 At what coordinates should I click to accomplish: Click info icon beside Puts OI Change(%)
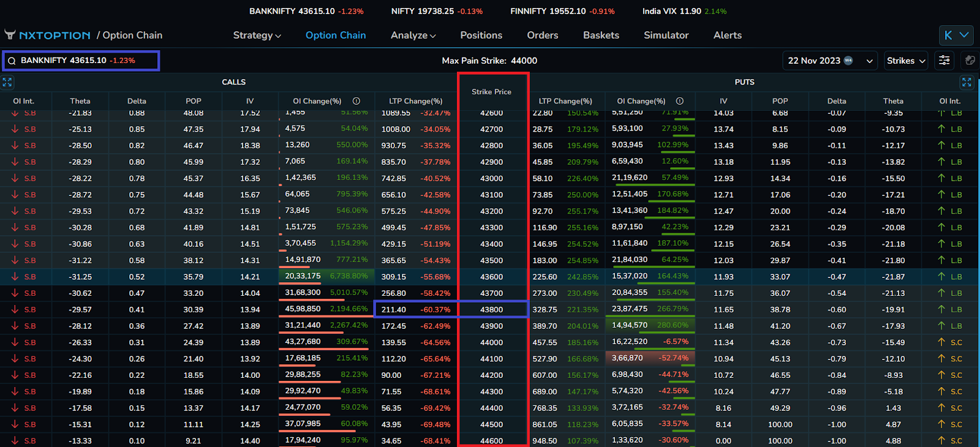pyautogui.click(x=680, y=101)
